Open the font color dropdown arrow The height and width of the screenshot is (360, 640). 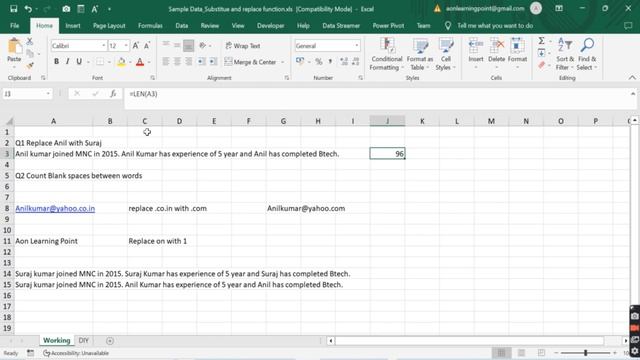[149, 62]
